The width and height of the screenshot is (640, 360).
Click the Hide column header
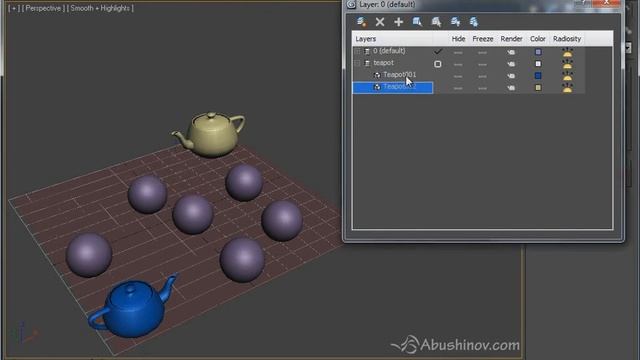[x=458, y=39]
